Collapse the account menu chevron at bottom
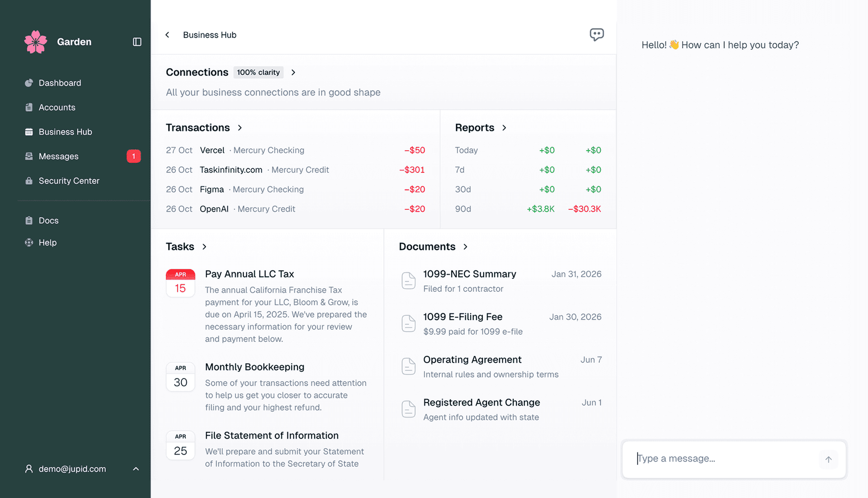868x498 pixels. point(136,469)
